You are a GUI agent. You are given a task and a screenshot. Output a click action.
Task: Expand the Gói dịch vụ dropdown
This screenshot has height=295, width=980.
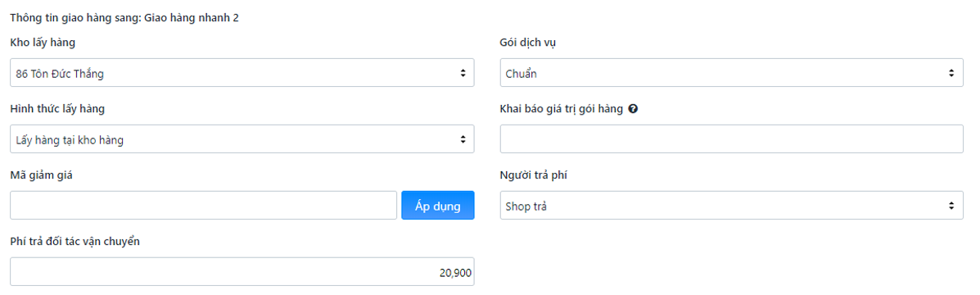tap(731, 73)
